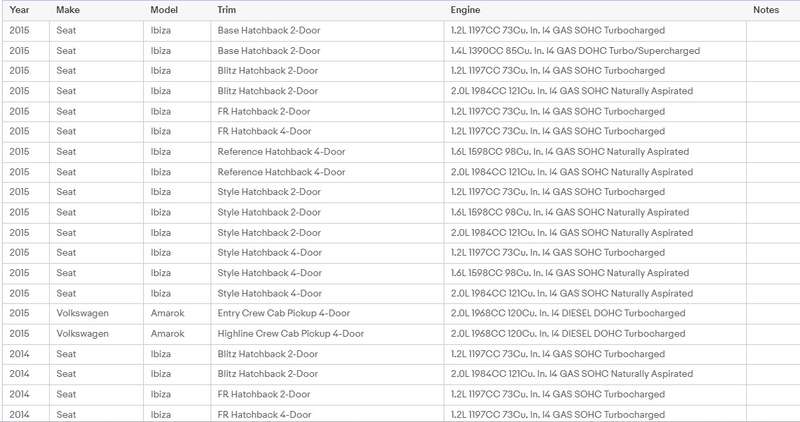Click the 2014 FR Hatchback 2-Door trim cell
The image size is (800, 422).
pyautogui.click(x=327, y=394)
